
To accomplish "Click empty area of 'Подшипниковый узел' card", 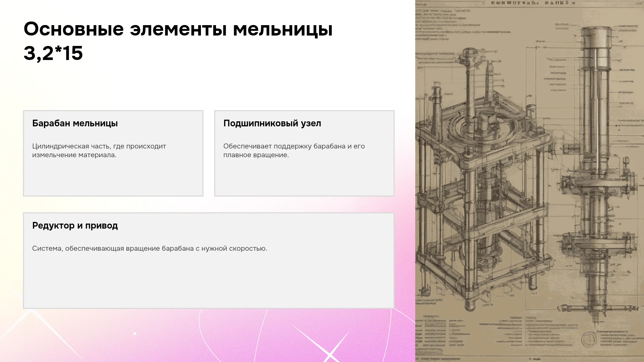I will click(x=304, y=178).
